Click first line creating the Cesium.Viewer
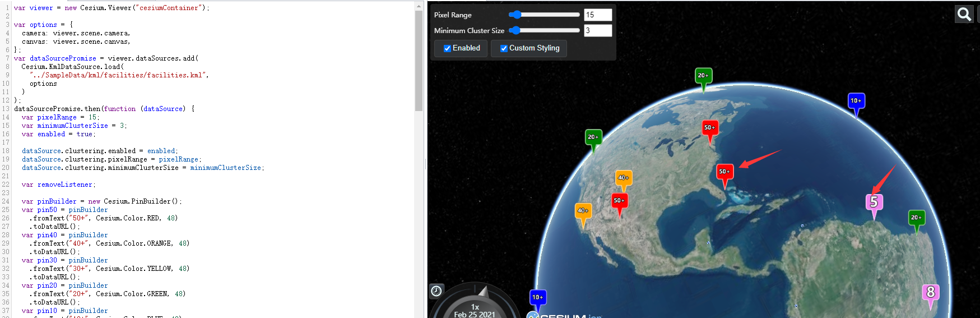Viewport: 980px width, 318px height. [x=112, y=8]
